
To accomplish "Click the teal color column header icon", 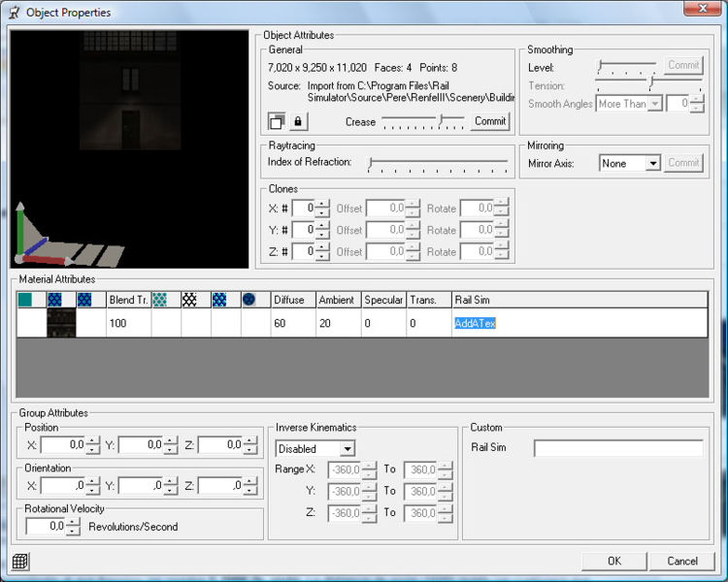I will pyautogui.click(x=25, y=300).
